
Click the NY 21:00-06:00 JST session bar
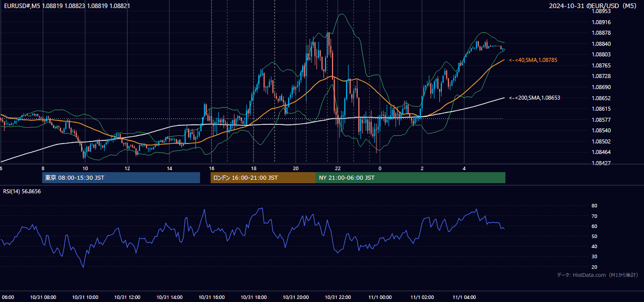[411, 178]
